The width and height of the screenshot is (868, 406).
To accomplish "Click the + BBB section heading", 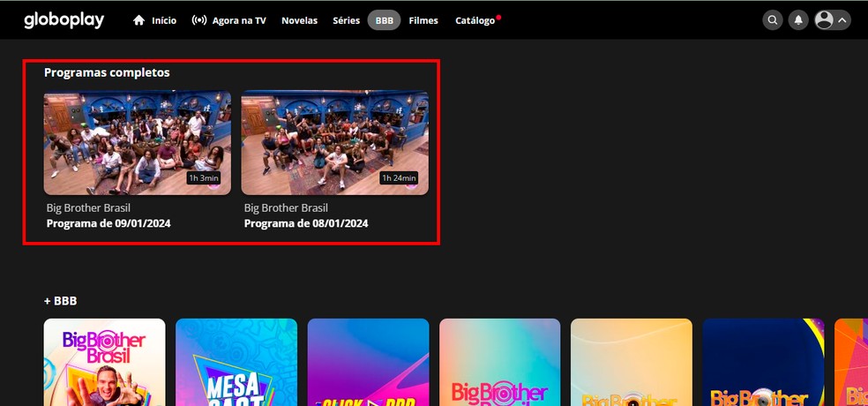I will 60,301.
